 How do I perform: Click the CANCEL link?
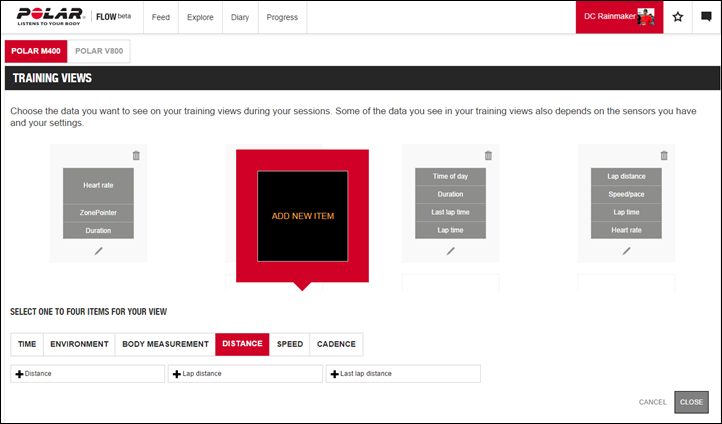pyautogui.click(x=652, y=402)
